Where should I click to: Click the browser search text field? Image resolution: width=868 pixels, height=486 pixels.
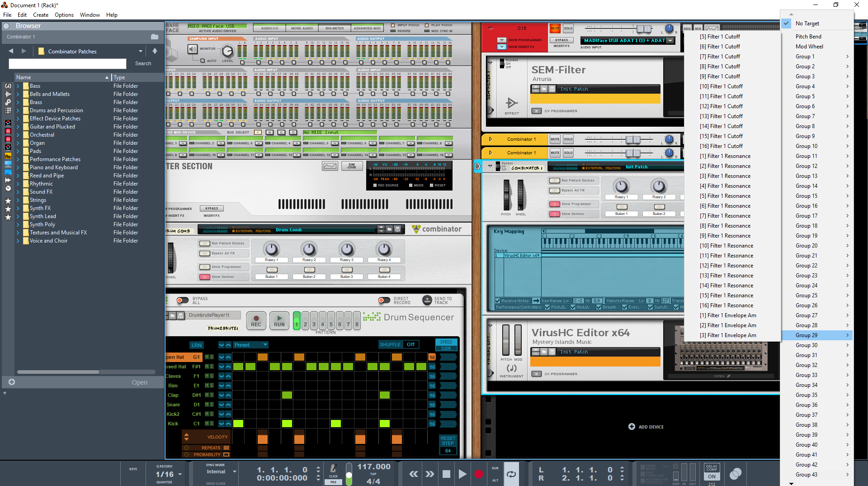[67, 63]
